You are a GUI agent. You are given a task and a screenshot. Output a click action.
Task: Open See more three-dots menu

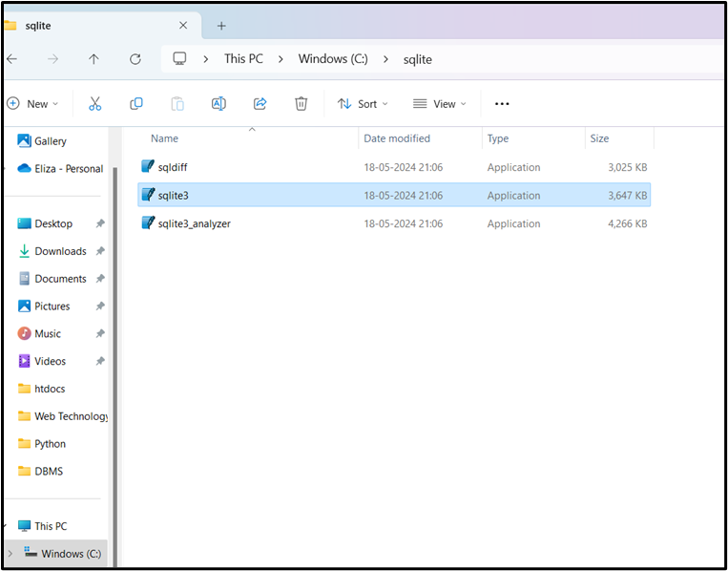(502, 103)
